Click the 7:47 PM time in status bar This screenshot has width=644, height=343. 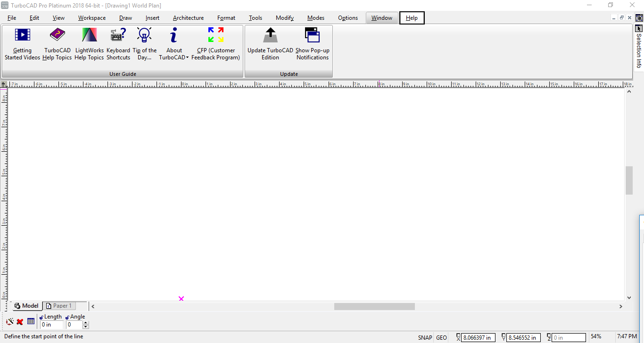[627, 336]
